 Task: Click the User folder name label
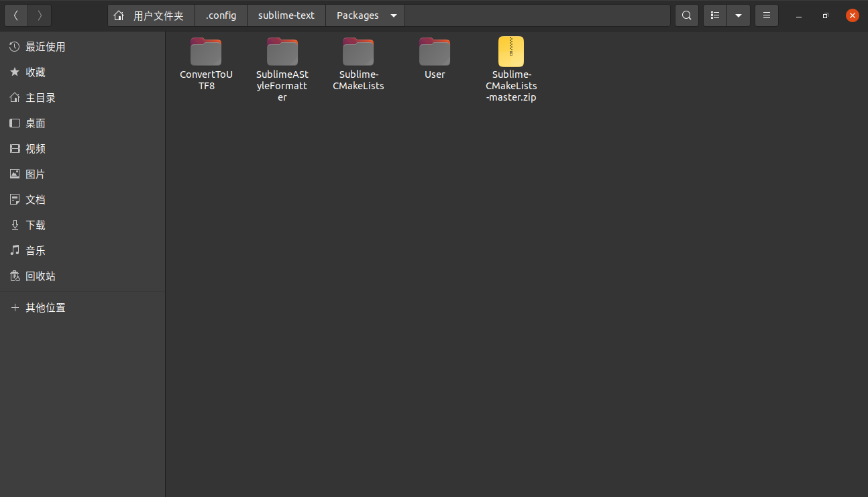[x=435, y=74]
